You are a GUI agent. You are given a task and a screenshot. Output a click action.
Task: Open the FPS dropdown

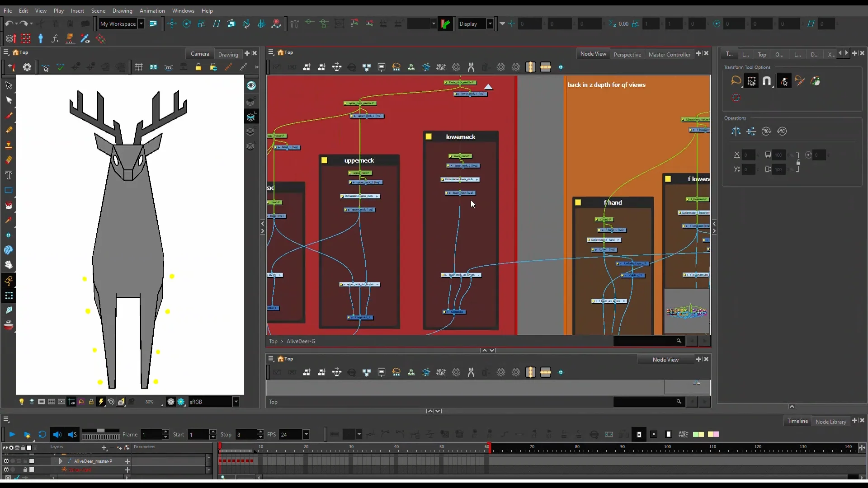click(x=307, y=434)
